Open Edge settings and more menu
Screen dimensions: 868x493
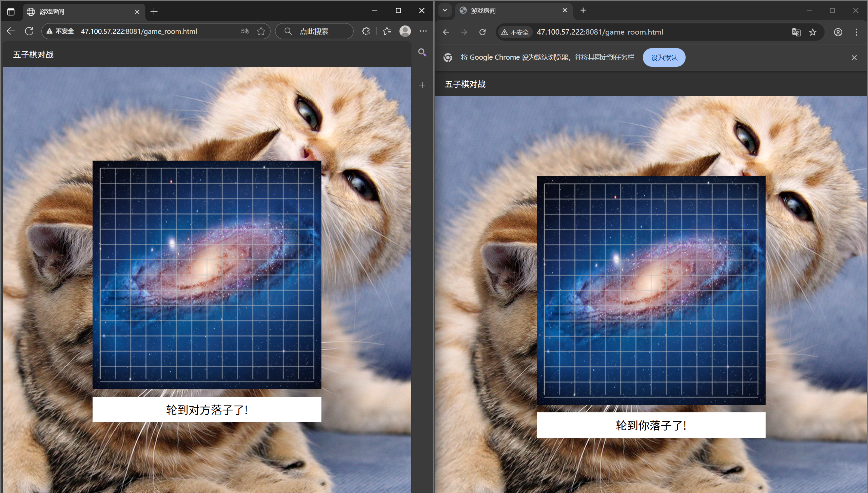click(x=423, y=31)
